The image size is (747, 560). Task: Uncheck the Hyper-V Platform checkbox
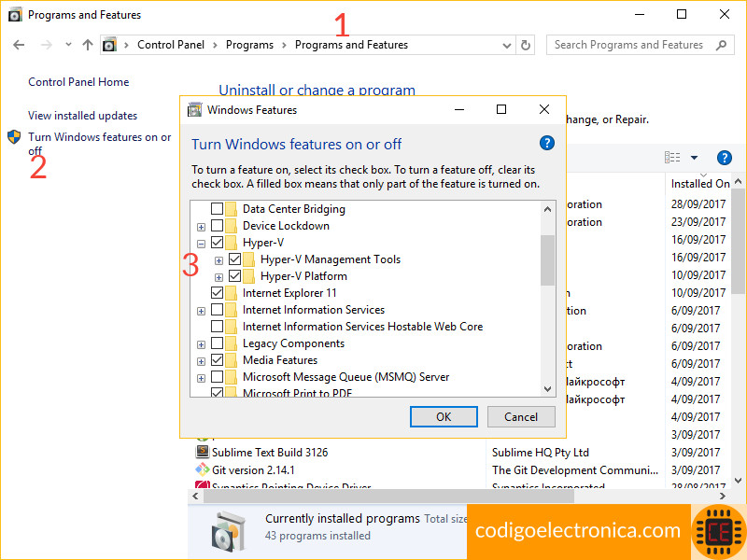coord(235,276)
